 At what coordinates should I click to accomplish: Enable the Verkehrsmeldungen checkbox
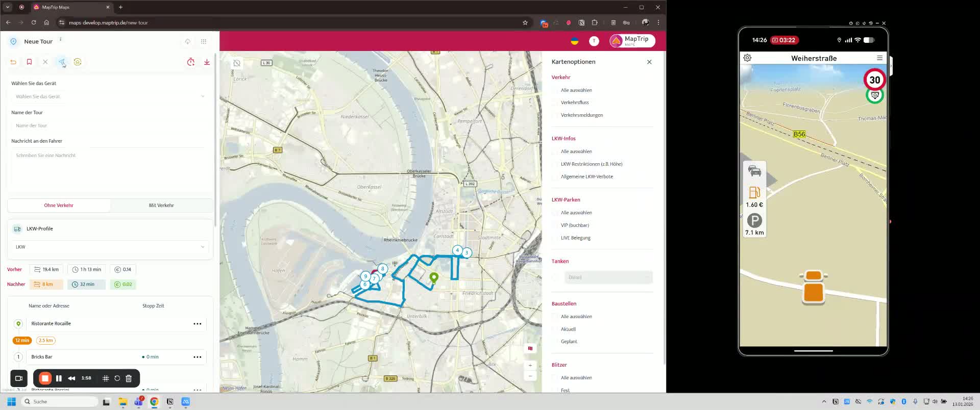point(555,115)
